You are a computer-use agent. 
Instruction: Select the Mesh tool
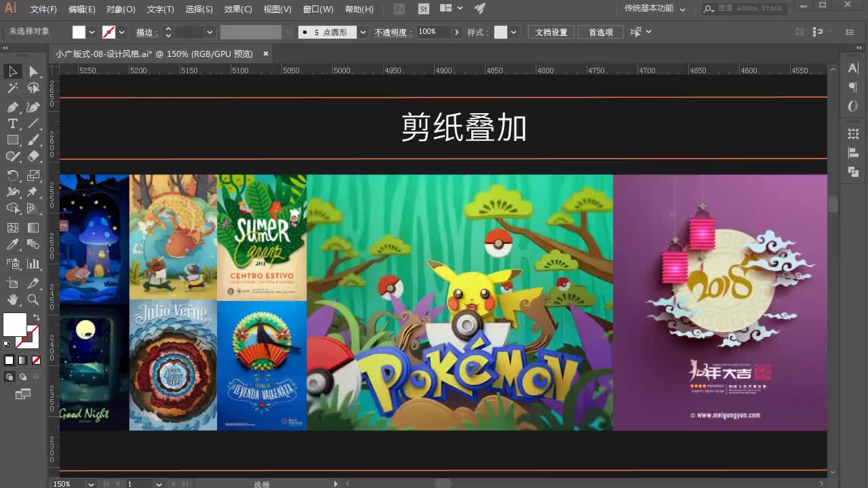click(x=12, y=228)
